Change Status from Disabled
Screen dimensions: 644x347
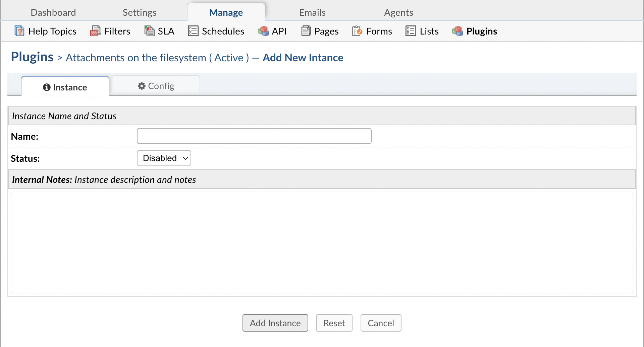click(x=164, y=158)
